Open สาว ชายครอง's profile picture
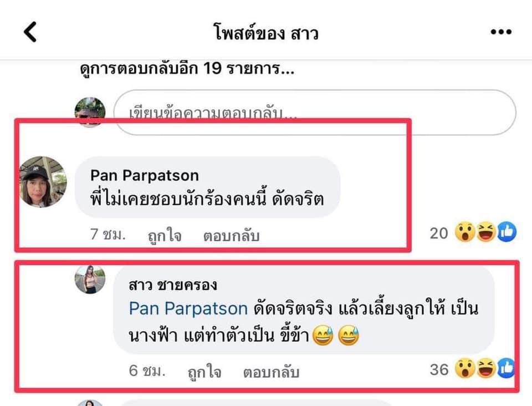532x406 pixels. click(90, 280)
